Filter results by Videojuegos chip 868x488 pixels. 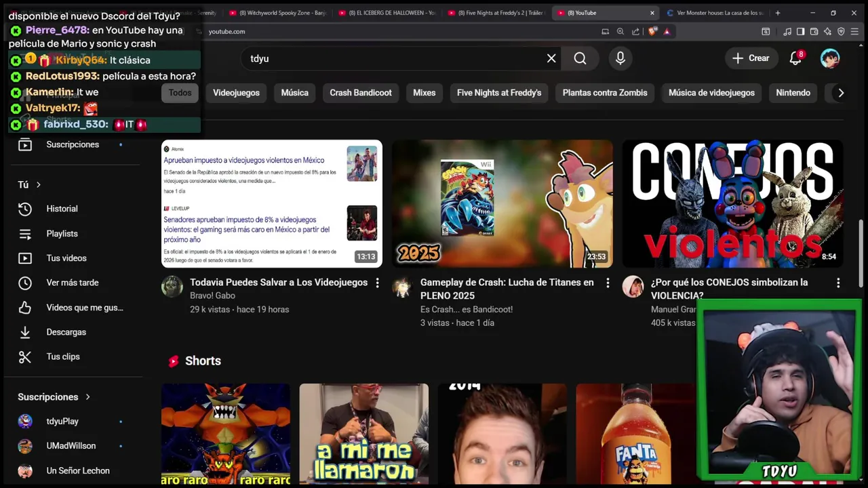[236, 93]
